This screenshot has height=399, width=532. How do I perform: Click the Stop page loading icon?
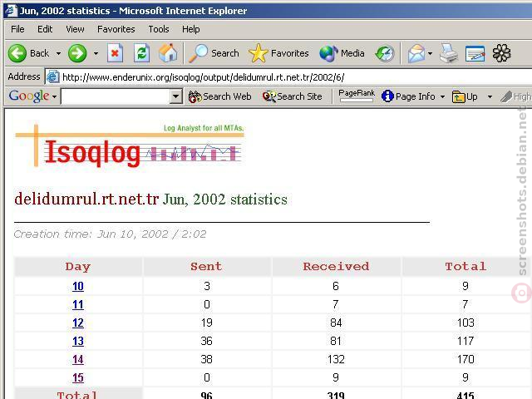pyautogui.click(x=115, y=53)
